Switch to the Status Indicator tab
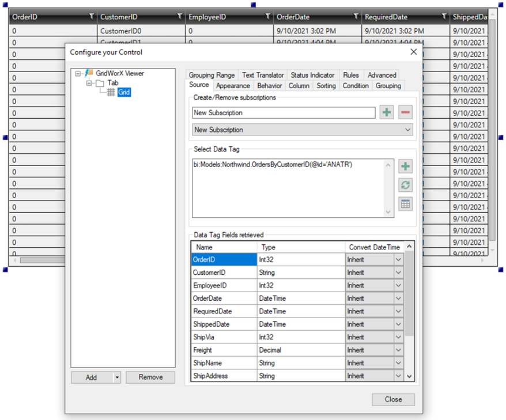The height and width of the screenshot is (420, 506). 312,75
